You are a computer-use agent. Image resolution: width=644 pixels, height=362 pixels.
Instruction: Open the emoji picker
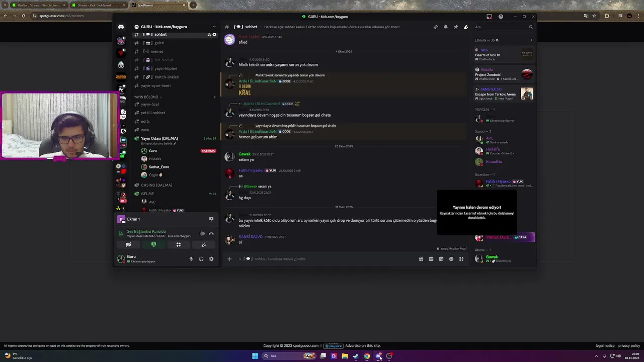(451, 259)
